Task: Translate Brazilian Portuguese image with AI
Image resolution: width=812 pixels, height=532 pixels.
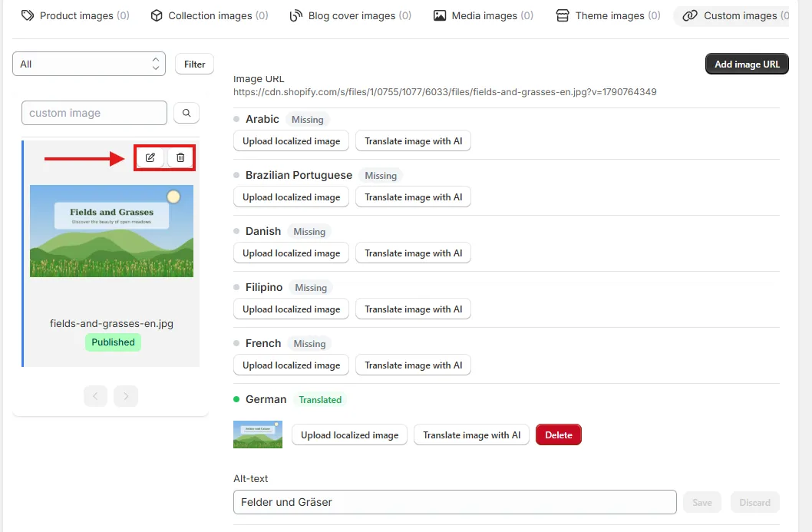Action: (x=413, y=197)
